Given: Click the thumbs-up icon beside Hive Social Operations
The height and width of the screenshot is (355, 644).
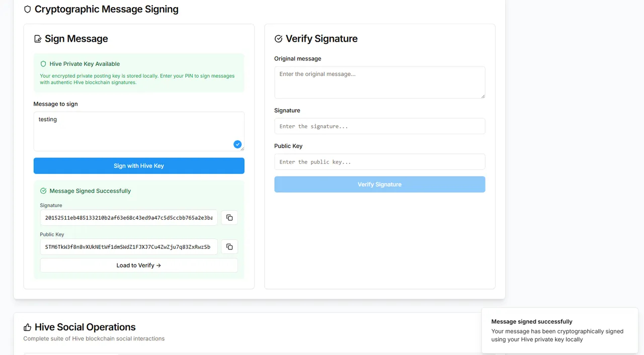Looking at the screenshot, I should pos(28,327).
